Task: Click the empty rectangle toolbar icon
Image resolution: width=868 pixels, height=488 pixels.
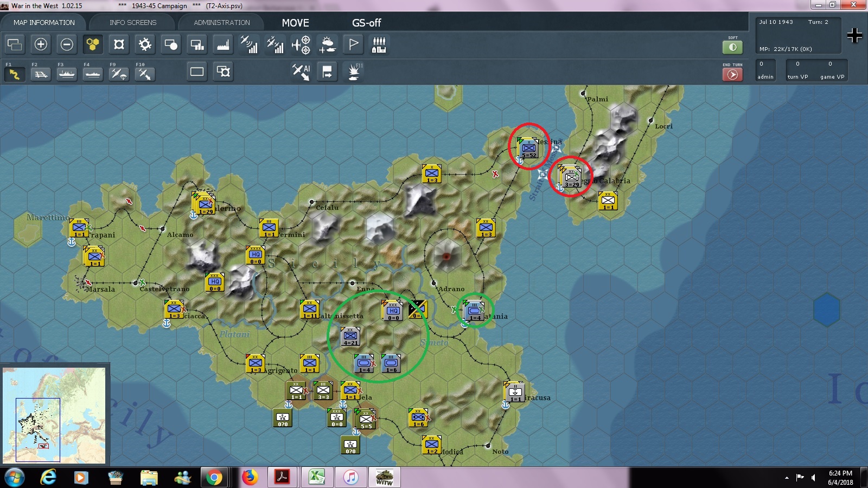Action: pyautogui.click(x=197, y=72)
